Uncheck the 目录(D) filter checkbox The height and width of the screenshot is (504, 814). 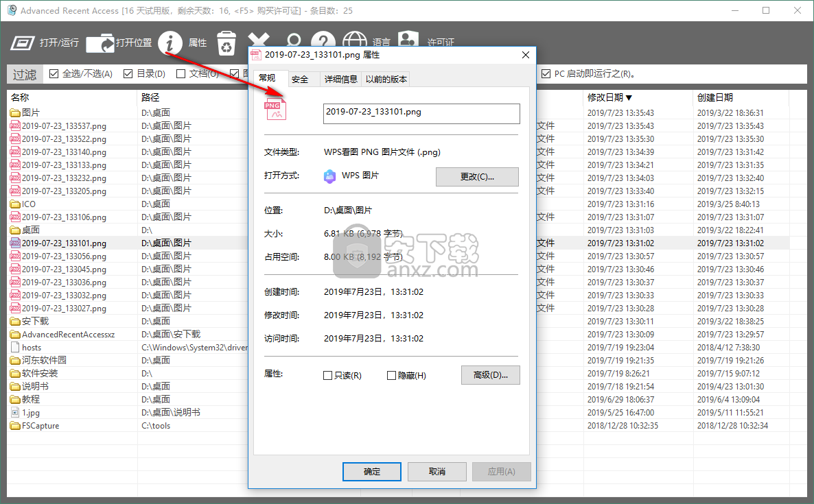(x=128, y=73)
